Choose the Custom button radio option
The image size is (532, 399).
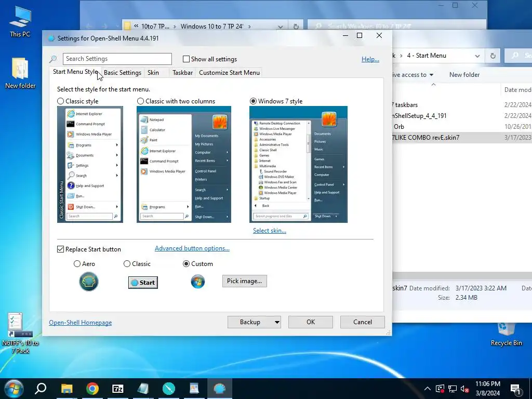click(x=186, y=263)
